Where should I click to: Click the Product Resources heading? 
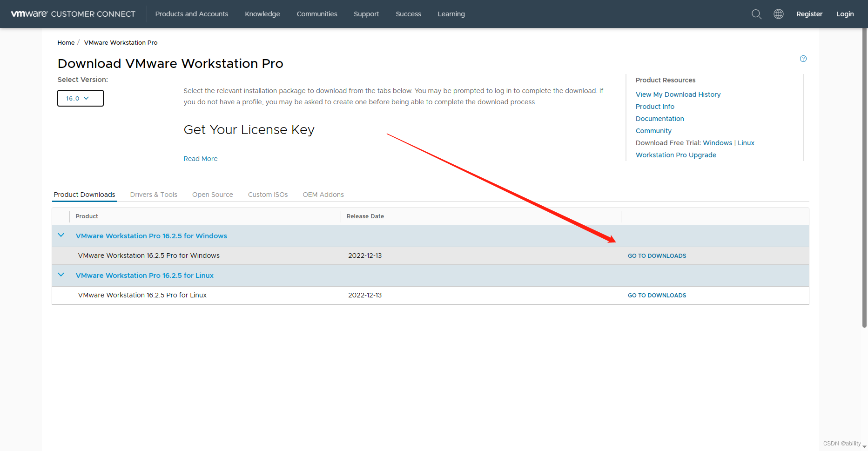click(666, 80)
